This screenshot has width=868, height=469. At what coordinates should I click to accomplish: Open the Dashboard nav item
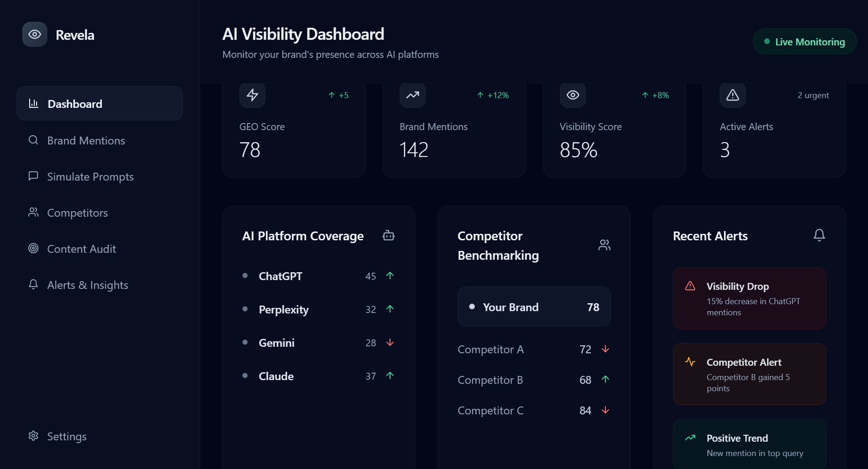click(x=100, y=103)
